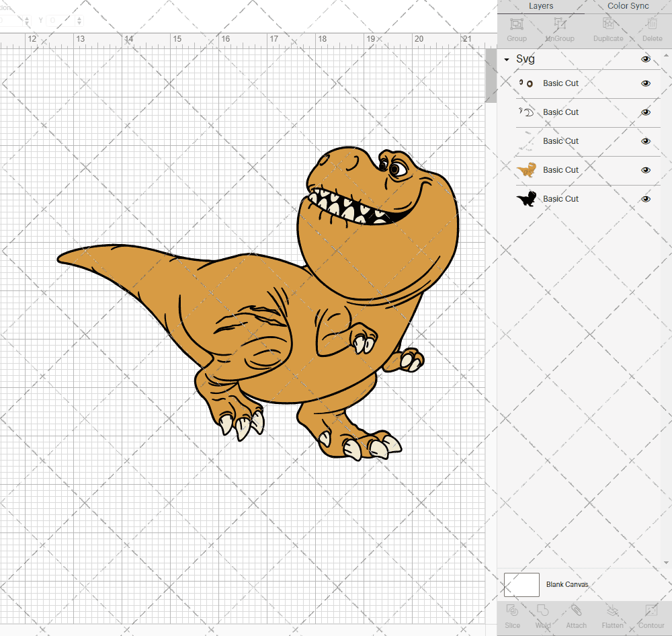Click the Basic Cut text beside the orange dinosaur thumbnail
This screenshot has width=672, height=636.
click(560, 170)
